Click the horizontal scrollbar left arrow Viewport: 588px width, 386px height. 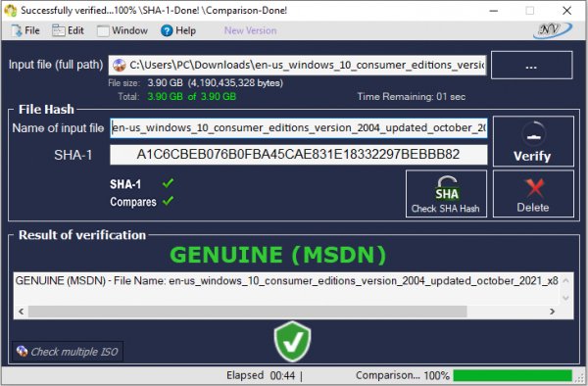click(x=21, y=312)
